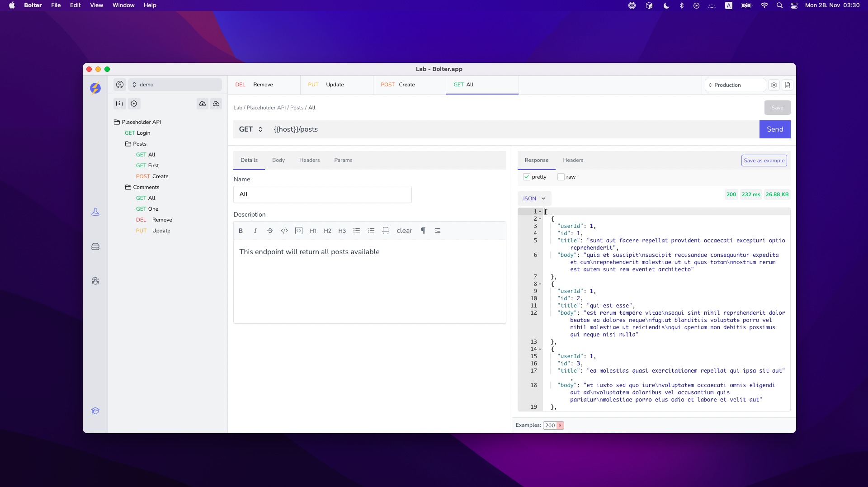Click the cloud upload export icon
Viewport: 868px width, 487px height.
click(216, 104)
